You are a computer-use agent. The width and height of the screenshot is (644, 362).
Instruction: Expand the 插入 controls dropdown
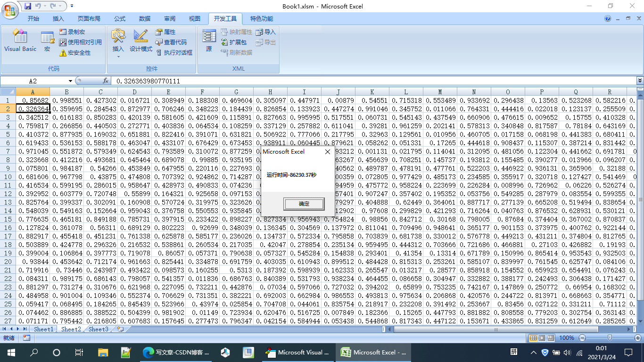(118, 57)
